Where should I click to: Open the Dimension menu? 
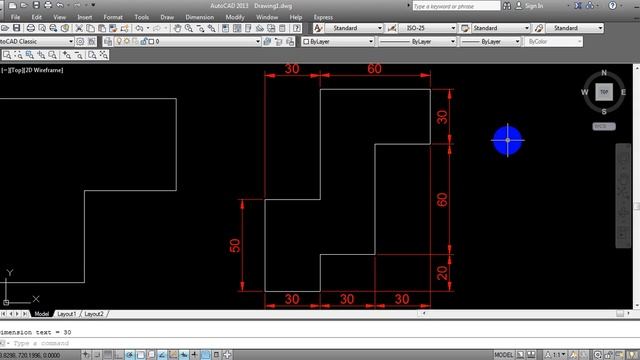point(200,17)
